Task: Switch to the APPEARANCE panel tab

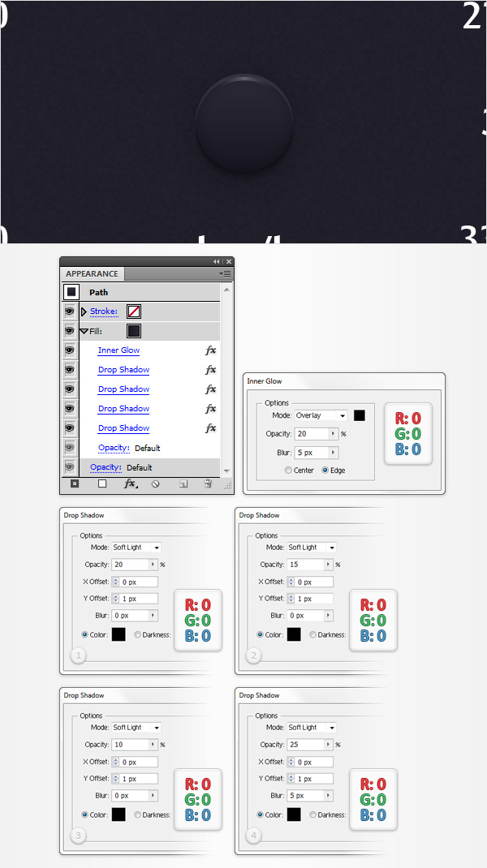Action: coord(92,273)
